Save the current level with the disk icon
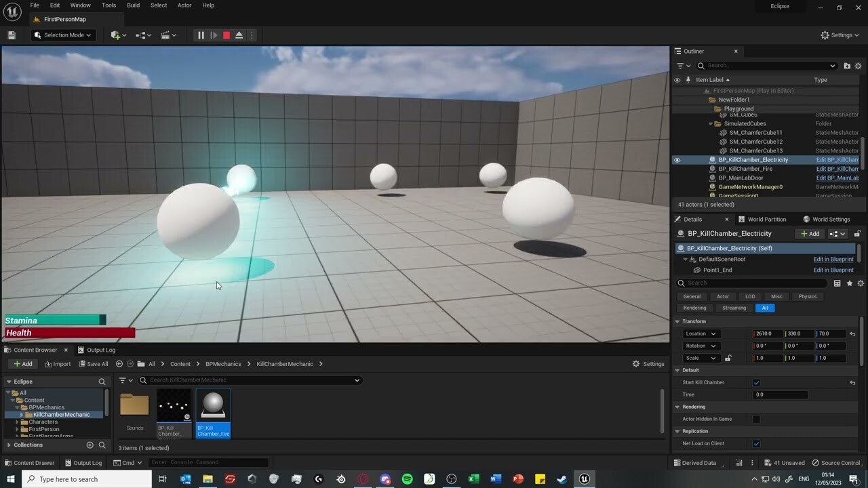This screenshot has height=488, width=868. [12, 35]
